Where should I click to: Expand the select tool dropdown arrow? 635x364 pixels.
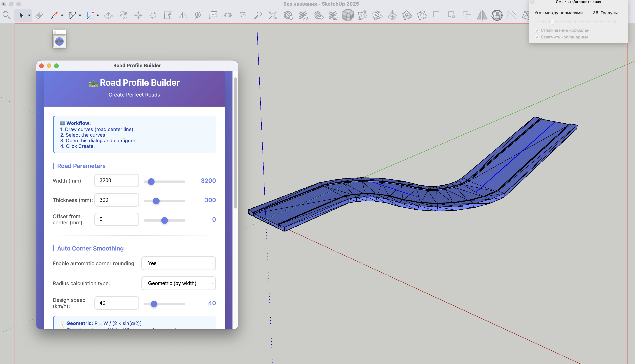click(29, 15)
